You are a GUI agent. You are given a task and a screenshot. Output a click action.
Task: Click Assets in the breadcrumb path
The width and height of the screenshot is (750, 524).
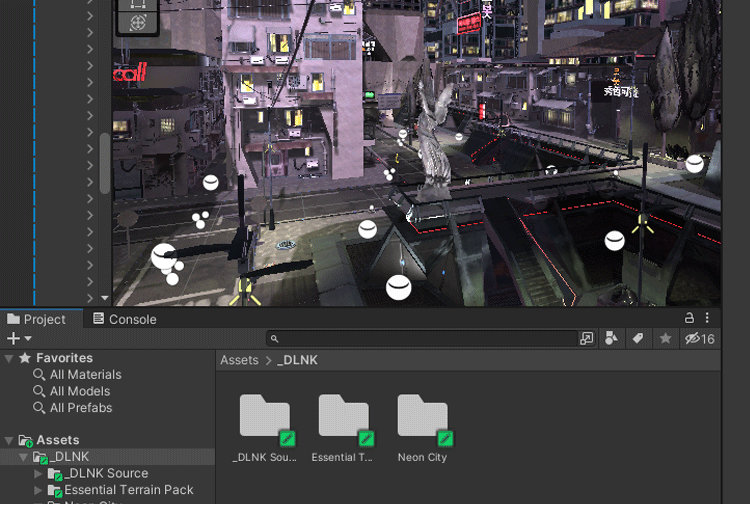click(x=239, y=360)
